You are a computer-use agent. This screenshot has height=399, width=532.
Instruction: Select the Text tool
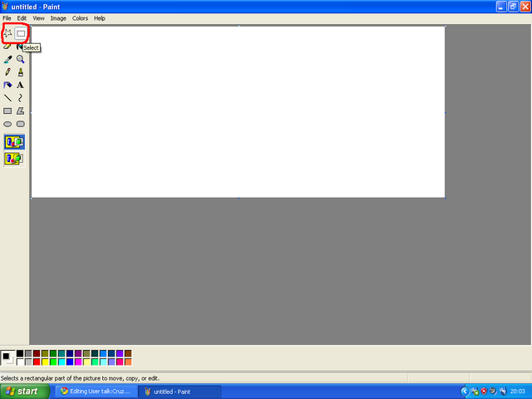click(21, 85)
